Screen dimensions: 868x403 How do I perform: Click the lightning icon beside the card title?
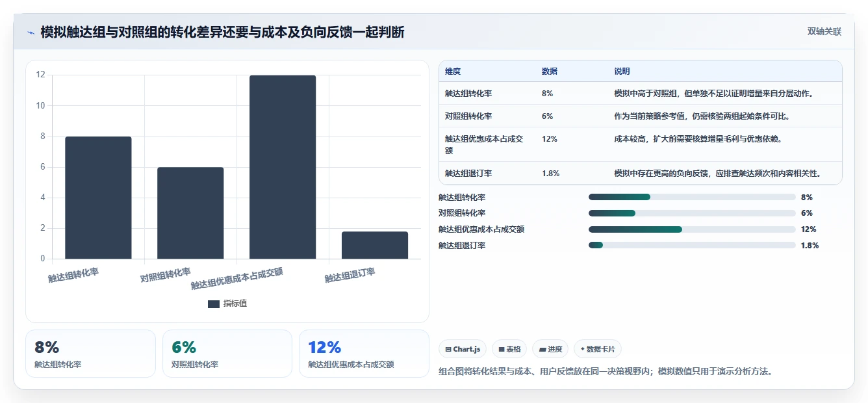(x=31, y=32)
